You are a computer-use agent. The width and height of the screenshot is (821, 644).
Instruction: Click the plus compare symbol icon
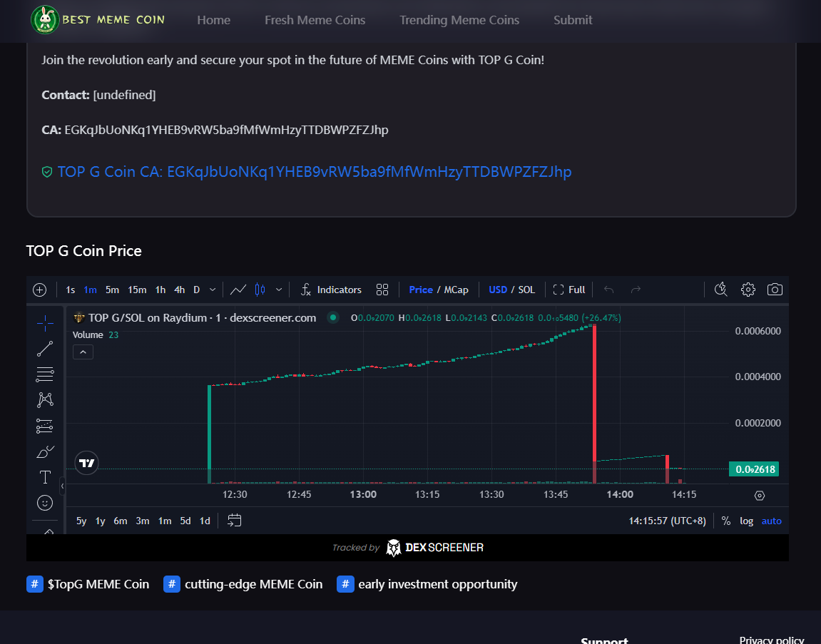pos(40,290)
